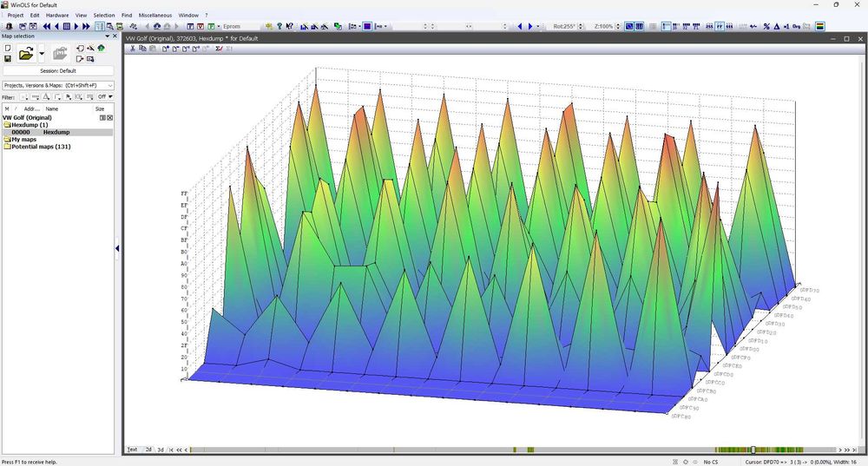Image resolution: width=868 pixels, height=466 pixels.
Task: Click the save floppy disk icon
Action: pos(8,59)
